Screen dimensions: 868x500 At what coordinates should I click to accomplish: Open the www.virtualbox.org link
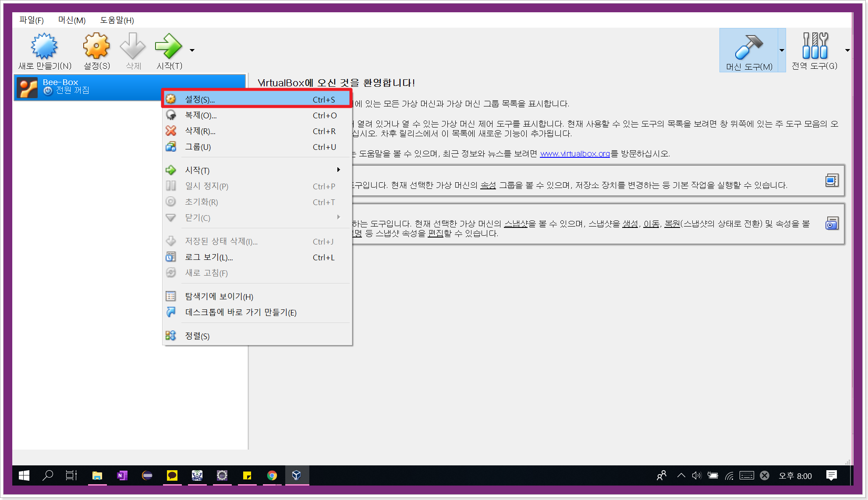point(575,154)
